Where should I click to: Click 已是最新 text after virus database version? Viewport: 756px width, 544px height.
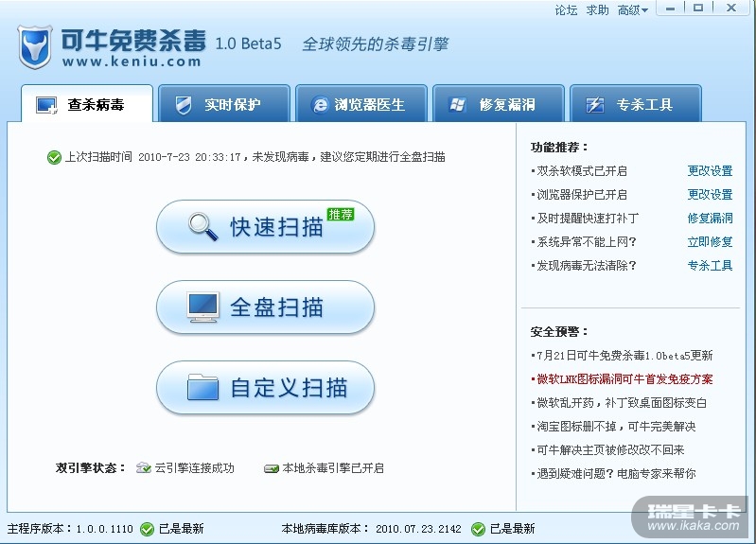pyautogui.click(x=513, y=529)
